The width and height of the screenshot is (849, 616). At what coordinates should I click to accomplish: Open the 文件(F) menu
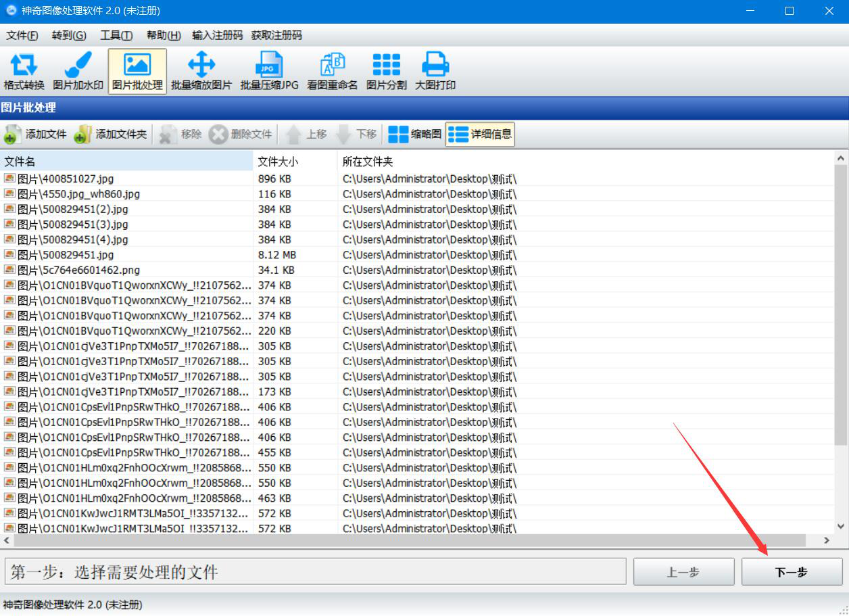tap(22, 35)
